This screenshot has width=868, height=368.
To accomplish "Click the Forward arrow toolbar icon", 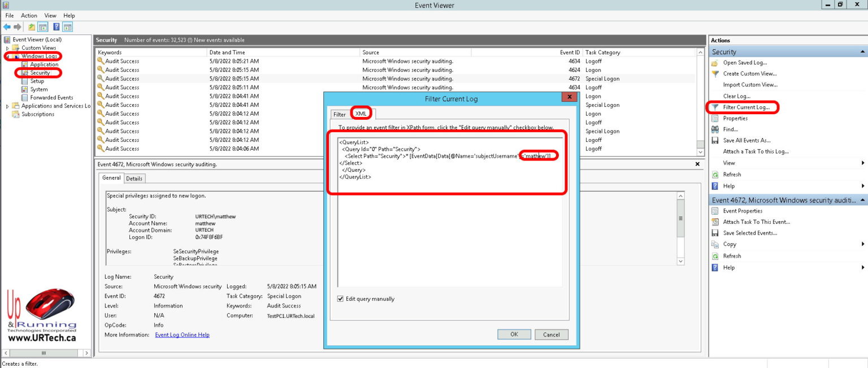I will point(18,27).
